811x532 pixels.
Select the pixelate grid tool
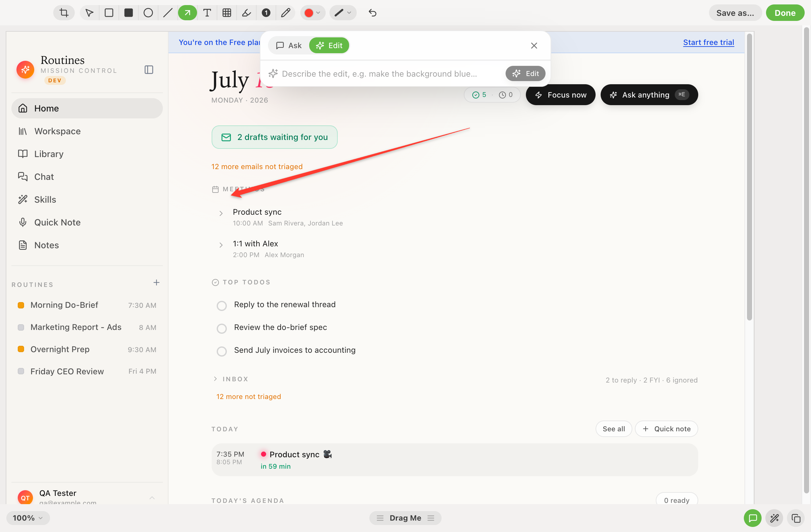click(x=227, y=13)
